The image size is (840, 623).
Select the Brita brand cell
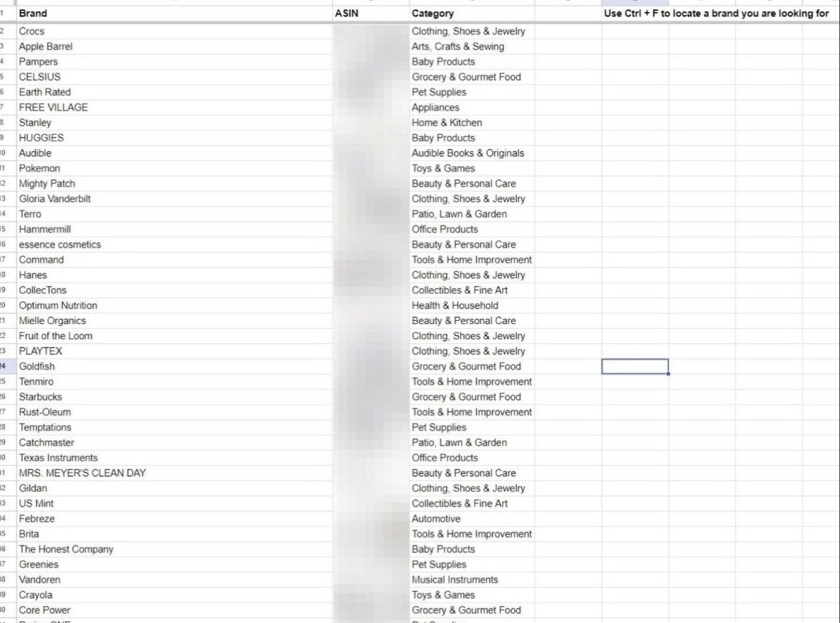(173, 534)
